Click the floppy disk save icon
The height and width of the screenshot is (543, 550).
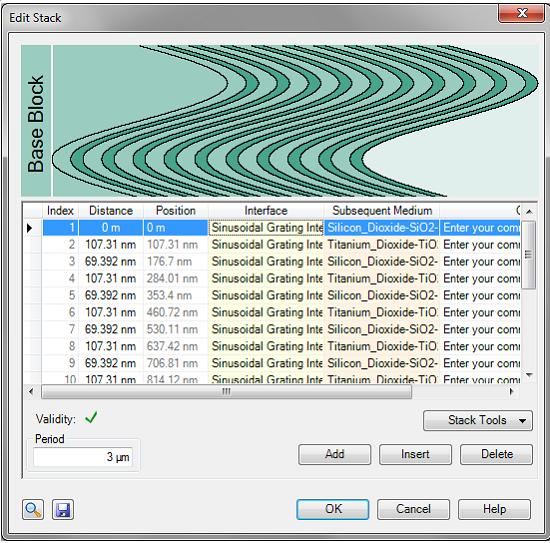coord(63,509)
